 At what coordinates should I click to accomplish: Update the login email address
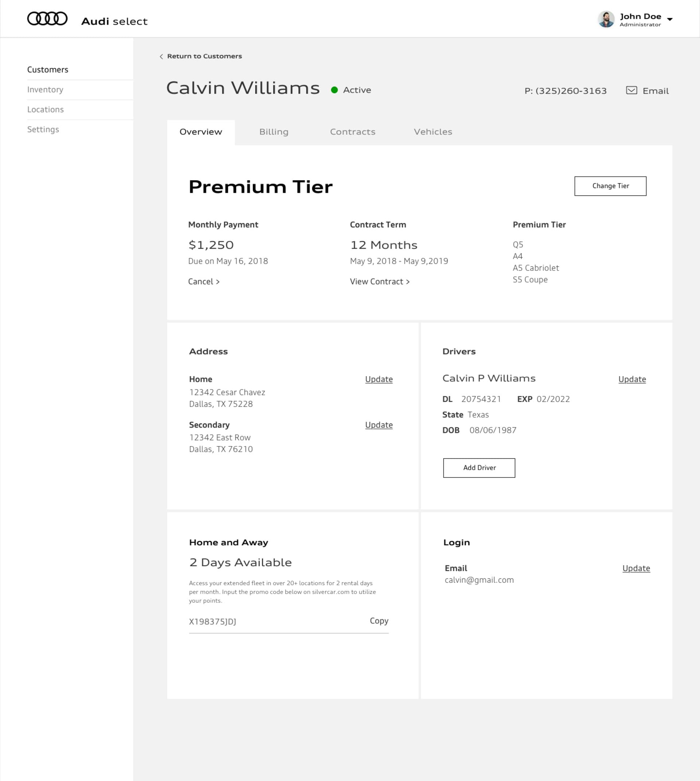point(636,569)
